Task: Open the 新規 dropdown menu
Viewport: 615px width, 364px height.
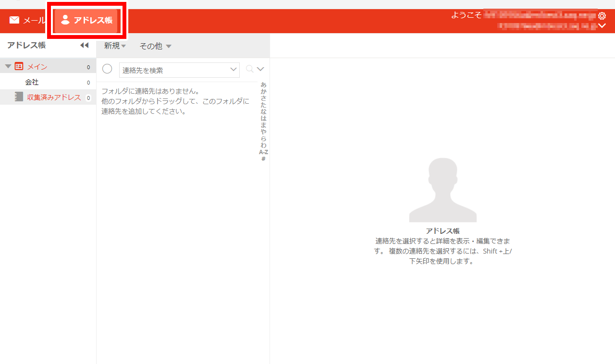Action: point(115,46)
